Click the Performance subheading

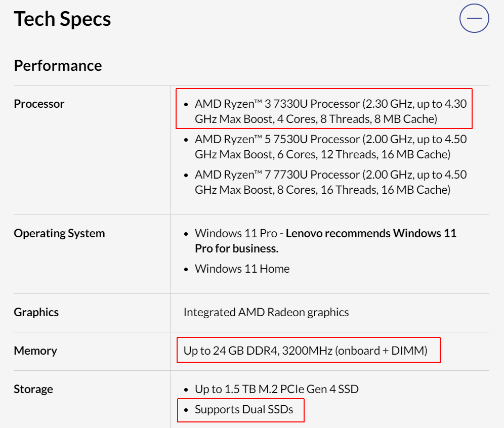(58, 66)
